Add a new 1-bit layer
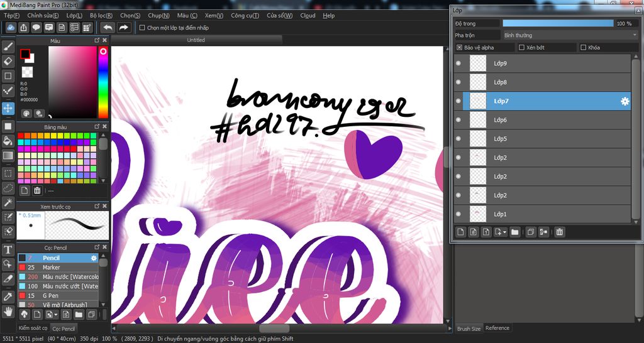Screen dimensions: 644x343 coord(486,232)
